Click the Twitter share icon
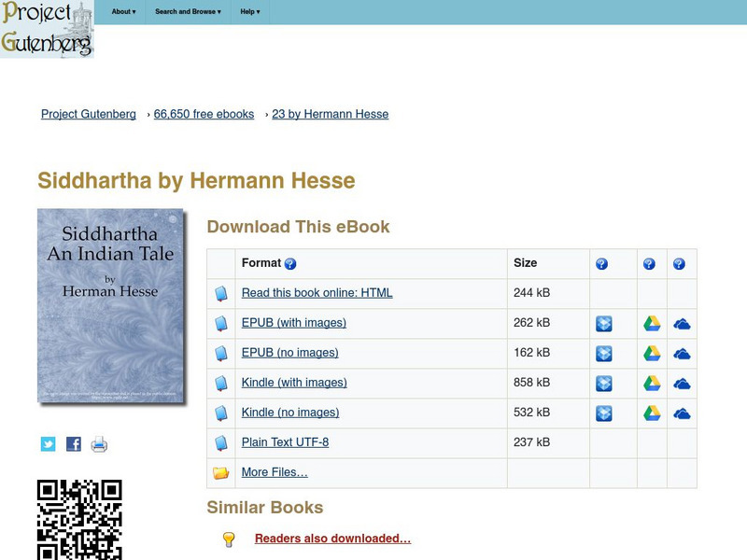Screen dimensions: 747x560 pyautogui.click(x=49, y=444)
